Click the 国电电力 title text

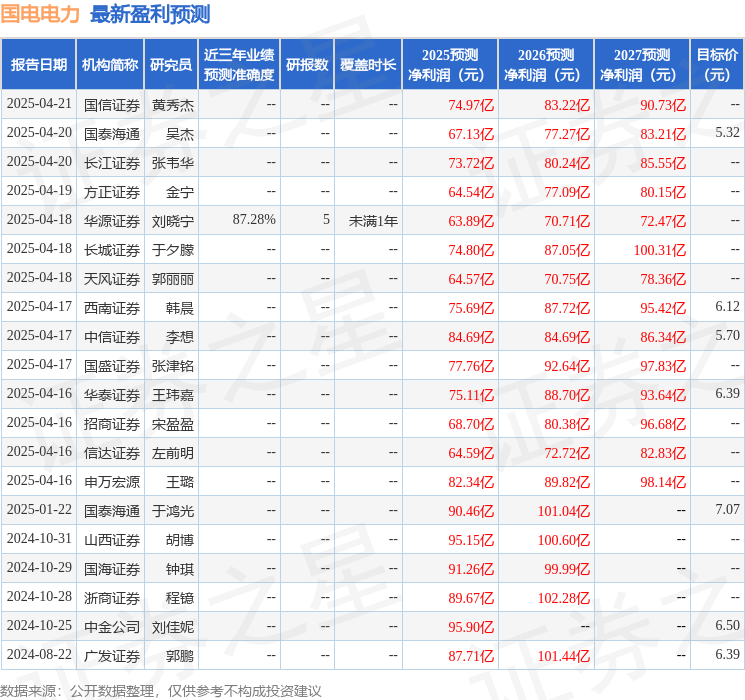[x=41, y=14]
